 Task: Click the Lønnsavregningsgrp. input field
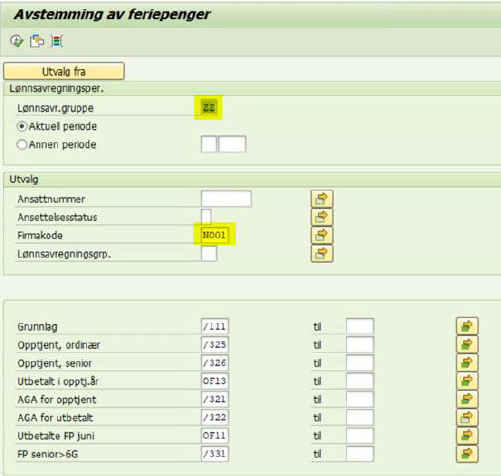pyautogui.click(x=209, y=254)
